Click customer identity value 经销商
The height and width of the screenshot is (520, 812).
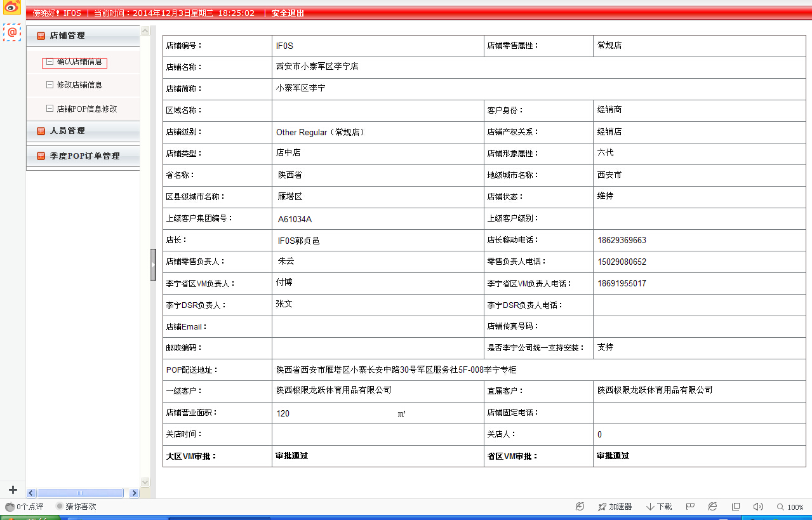pyautogui.click(x=609, y=110)
